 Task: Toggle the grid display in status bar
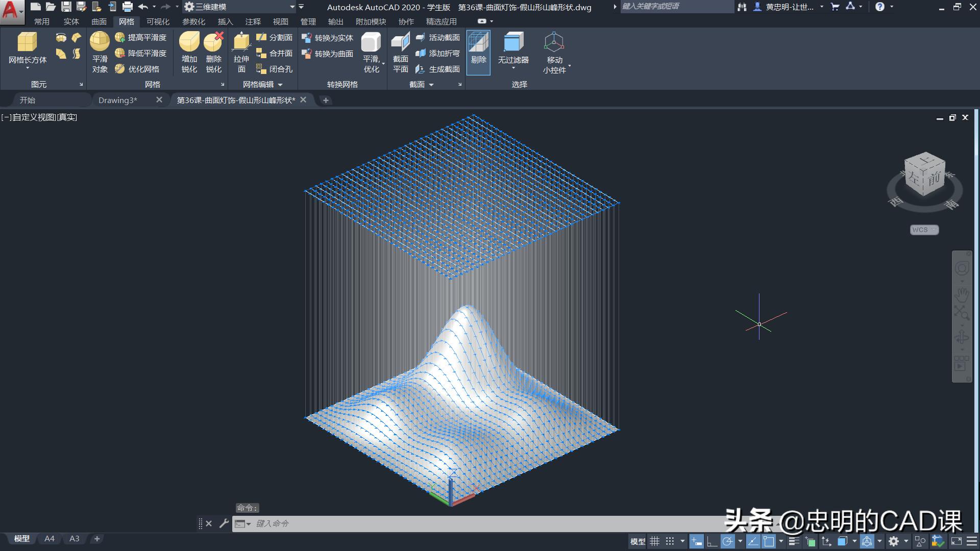pos(654,541)
